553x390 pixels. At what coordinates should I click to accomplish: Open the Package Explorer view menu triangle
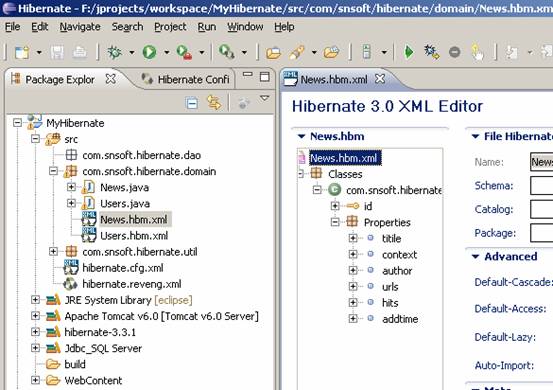tap(265, 98)
